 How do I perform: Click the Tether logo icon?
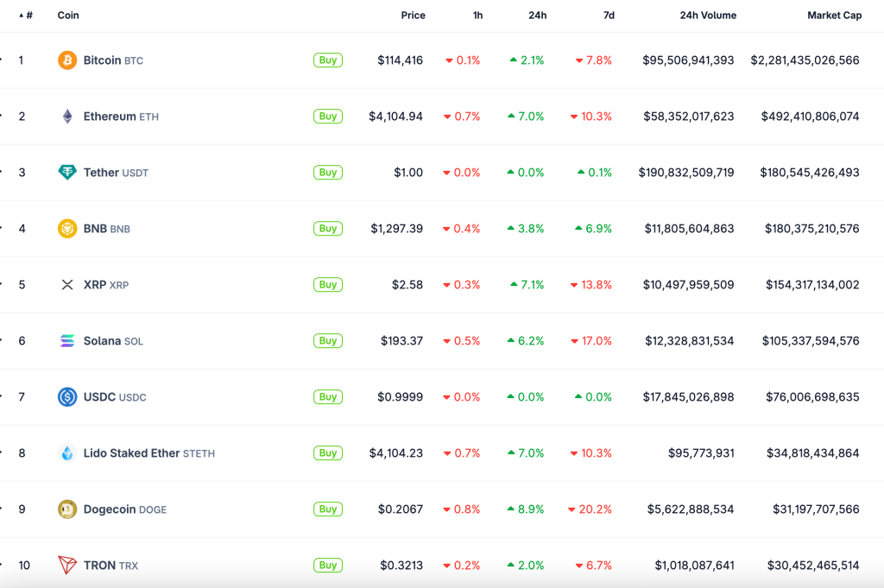(x=67, y=173)
